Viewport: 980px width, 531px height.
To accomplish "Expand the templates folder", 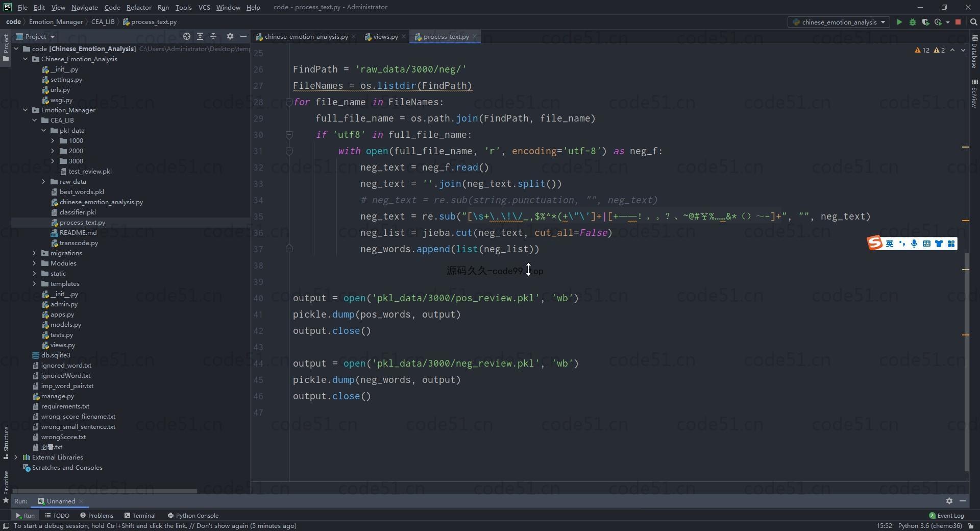I will (x=34, y=284).
